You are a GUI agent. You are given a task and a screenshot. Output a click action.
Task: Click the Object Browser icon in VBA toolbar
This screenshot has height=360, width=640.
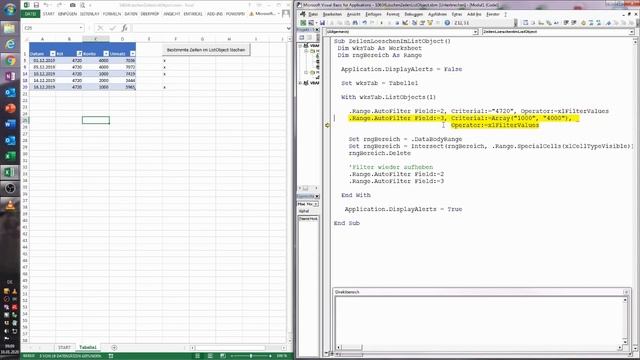[430, 23]
